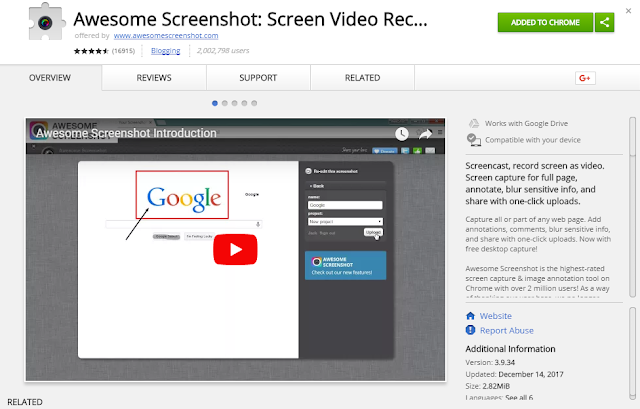Click the description panel scrollbar
Image resolution: width=640 pixels, height=409 pixels.
(x=633, y=207)
